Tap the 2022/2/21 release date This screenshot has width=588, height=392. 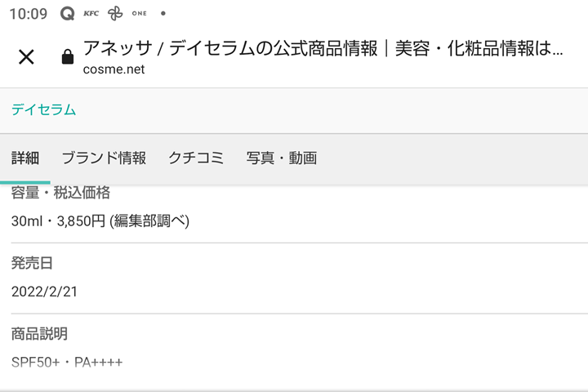click(44, 292)
